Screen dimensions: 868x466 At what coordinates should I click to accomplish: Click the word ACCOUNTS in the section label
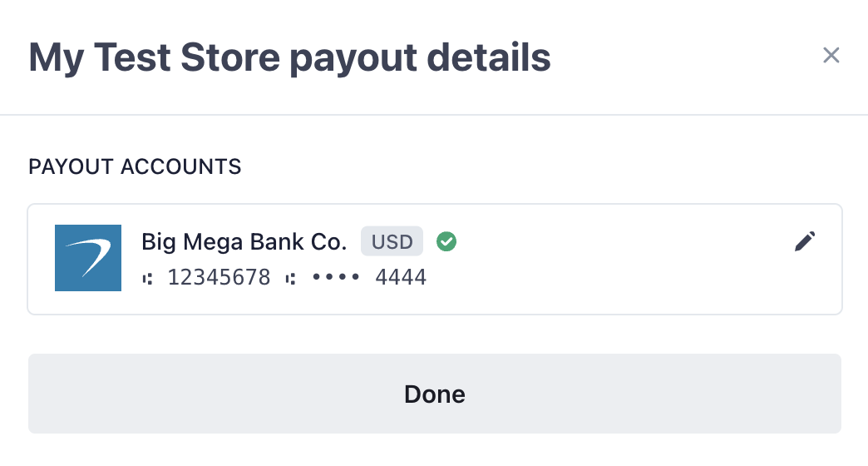pos(181,167)
